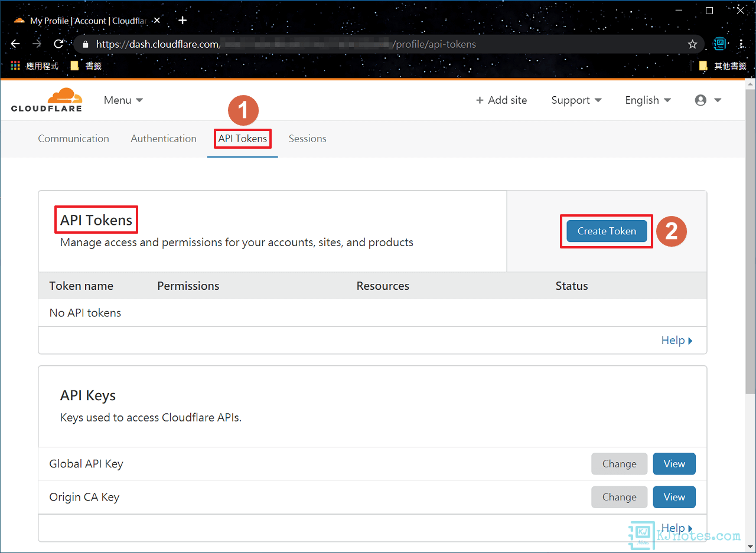This screenshot has width=756, height=553.
Task: Click the 'Resources' column header
Action: click(x=383, y=286)
